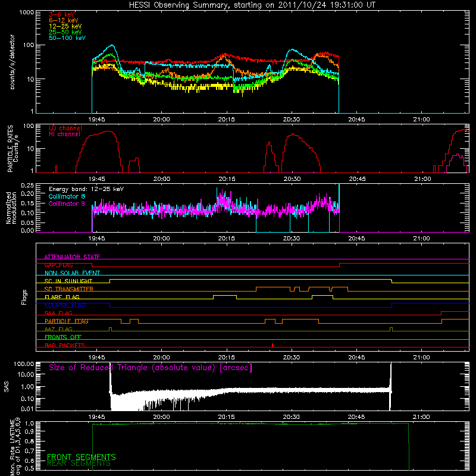Click the AAZ_FLAG label

pyautogui.click(x=58, y=329)
